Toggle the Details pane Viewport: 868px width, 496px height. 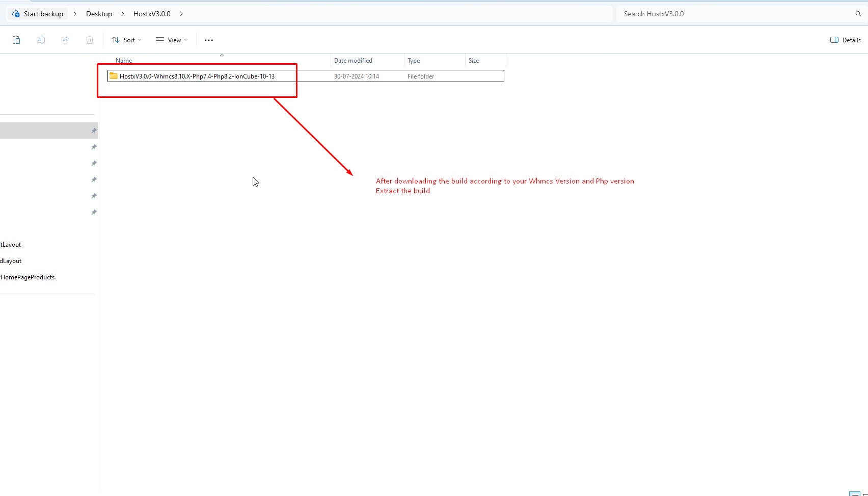tap(846, 40)
